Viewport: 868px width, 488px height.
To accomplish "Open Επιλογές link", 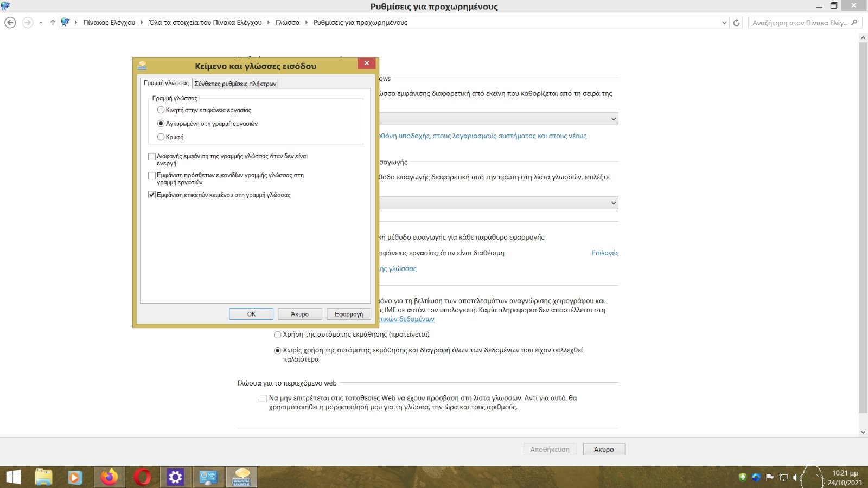I will click(x=605, y=253).
